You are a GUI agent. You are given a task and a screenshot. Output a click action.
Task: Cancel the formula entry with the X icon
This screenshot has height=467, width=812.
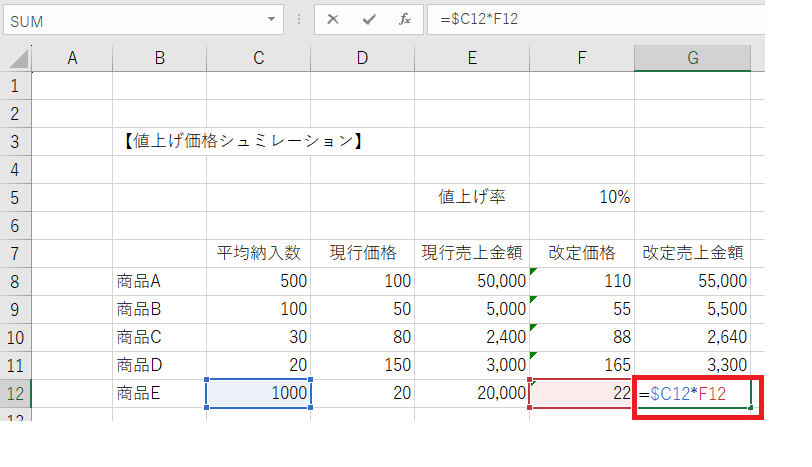[x=333, y=20]
